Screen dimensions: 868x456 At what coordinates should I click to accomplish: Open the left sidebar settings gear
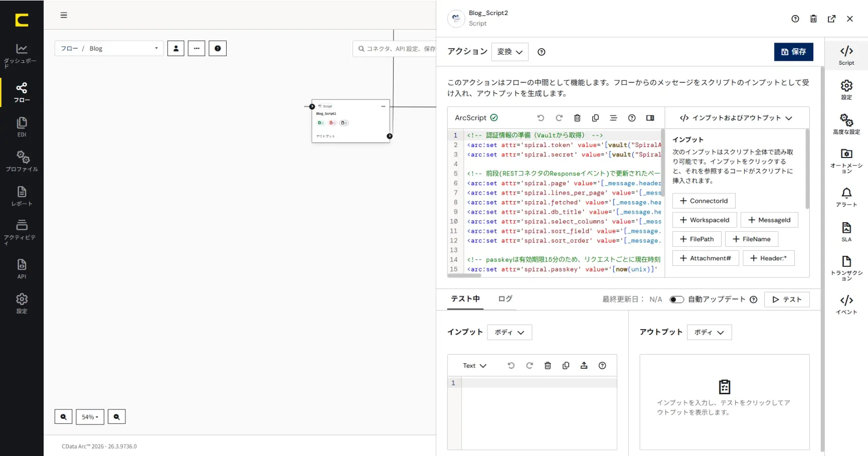(22, 303)
